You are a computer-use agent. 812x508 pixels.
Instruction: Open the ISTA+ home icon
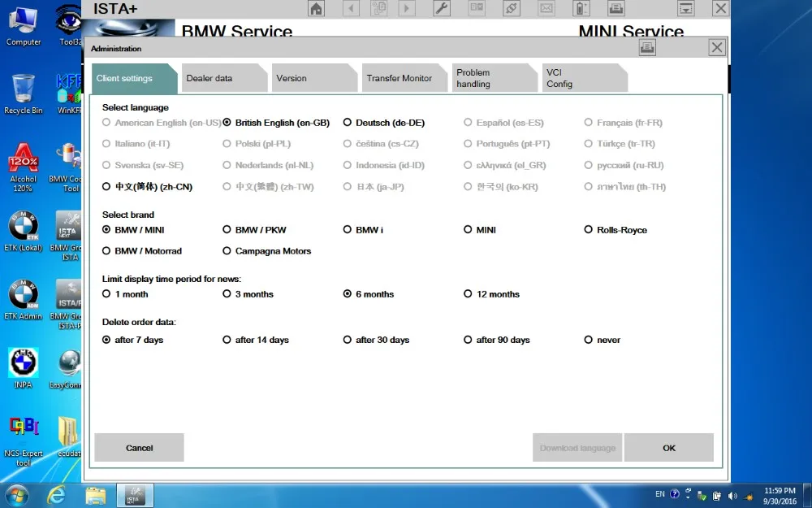(316, 8)
